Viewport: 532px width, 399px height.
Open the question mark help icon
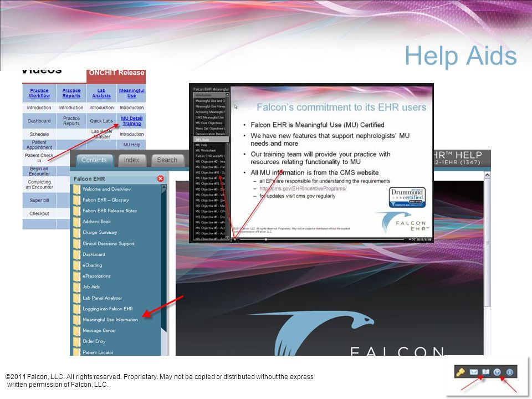[x=497, y=372]
